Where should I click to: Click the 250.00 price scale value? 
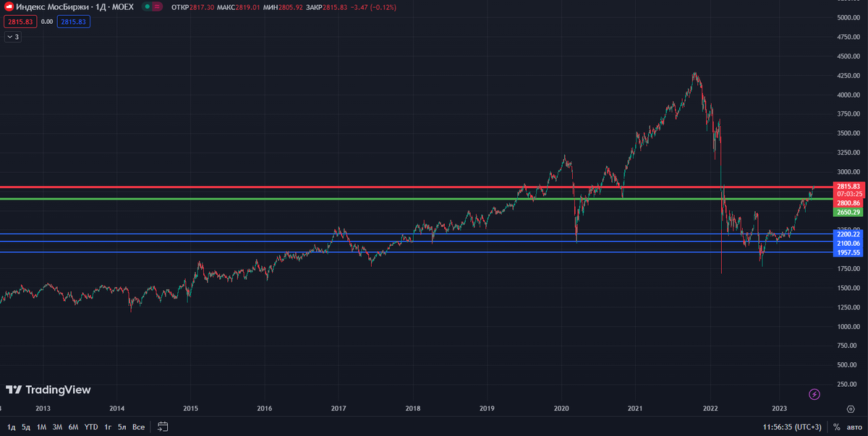[x=848, y=385]
